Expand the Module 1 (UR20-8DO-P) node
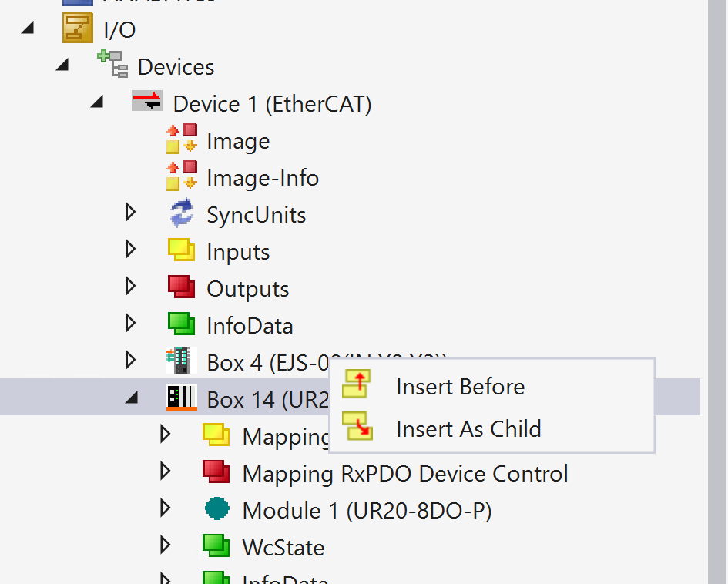 [165, 508]
